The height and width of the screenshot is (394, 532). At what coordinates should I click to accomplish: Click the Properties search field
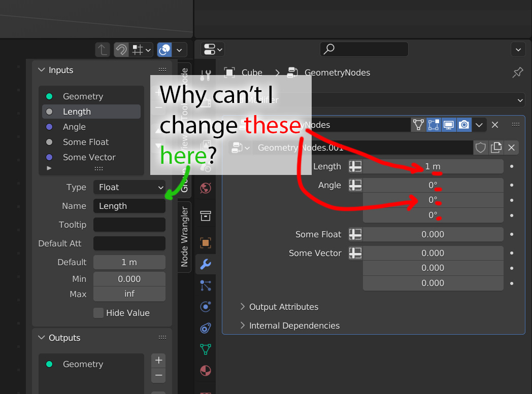364,49
